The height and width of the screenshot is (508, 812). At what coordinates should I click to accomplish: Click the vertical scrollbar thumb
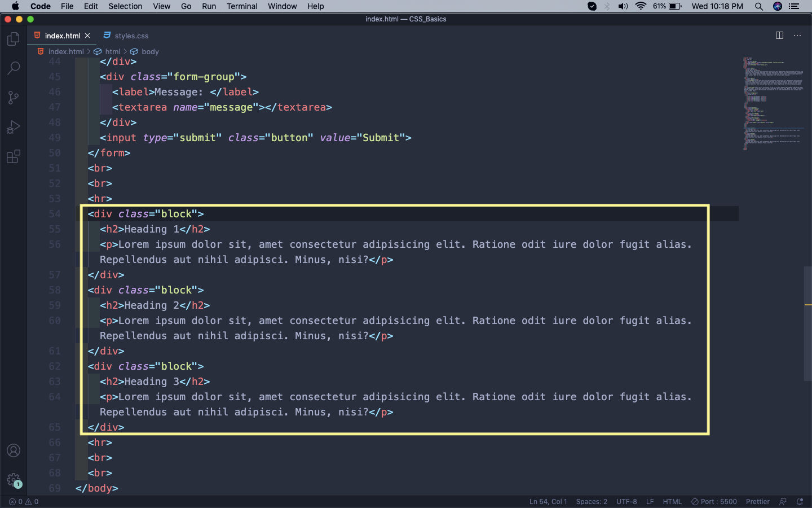(x=808, y=323)
